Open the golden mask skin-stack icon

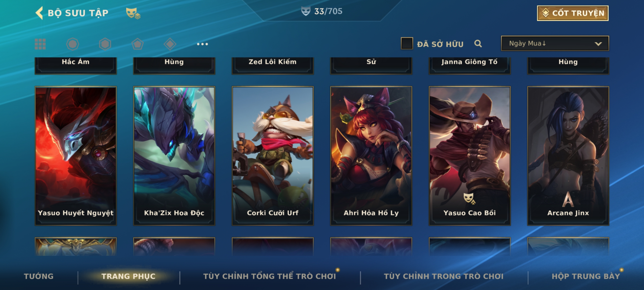pyautogui.click(x=133, y=13)
